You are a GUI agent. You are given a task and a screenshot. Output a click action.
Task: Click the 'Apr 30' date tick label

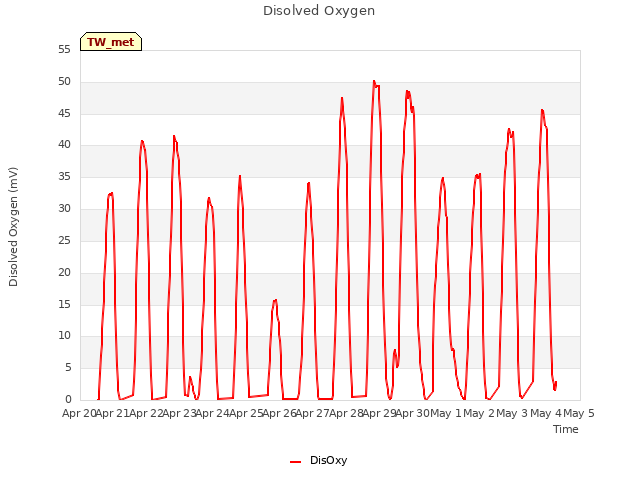point(413,413)
